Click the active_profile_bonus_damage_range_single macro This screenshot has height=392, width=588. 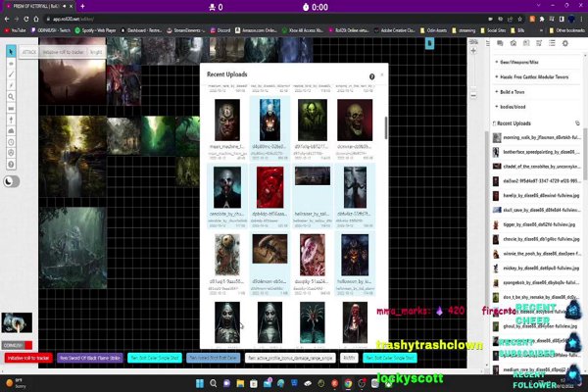tap(290, 358)
